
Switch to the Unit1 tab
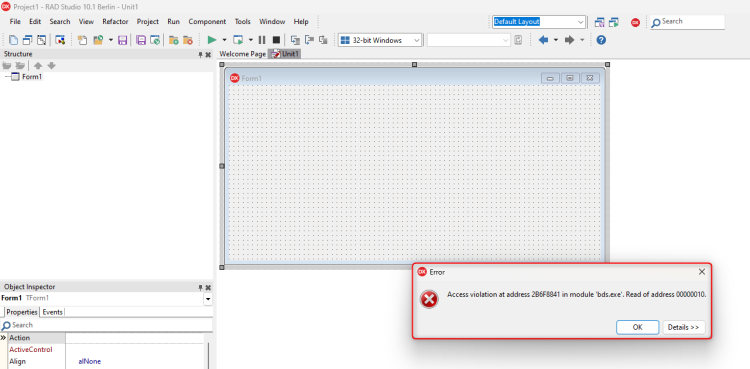click(285, 54)
